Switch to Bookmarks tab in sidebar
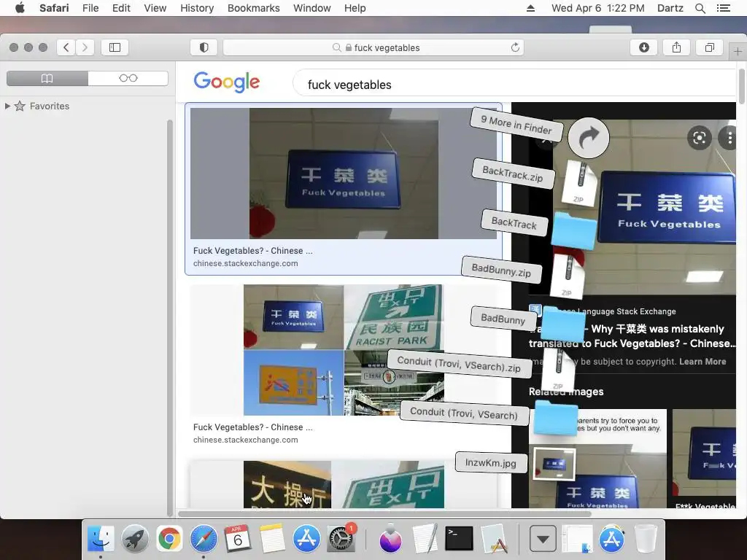The width and height of the screenshot is (747, 560). tap(47, 78)
